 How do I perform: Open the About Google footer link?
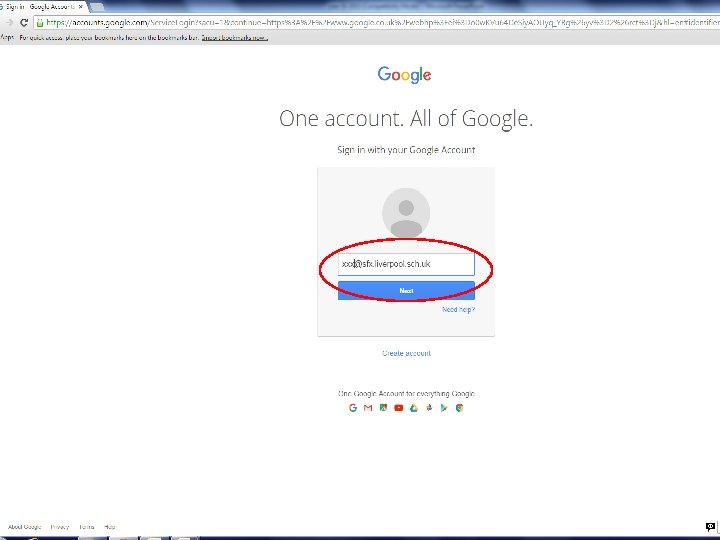(x=25, y=527)
